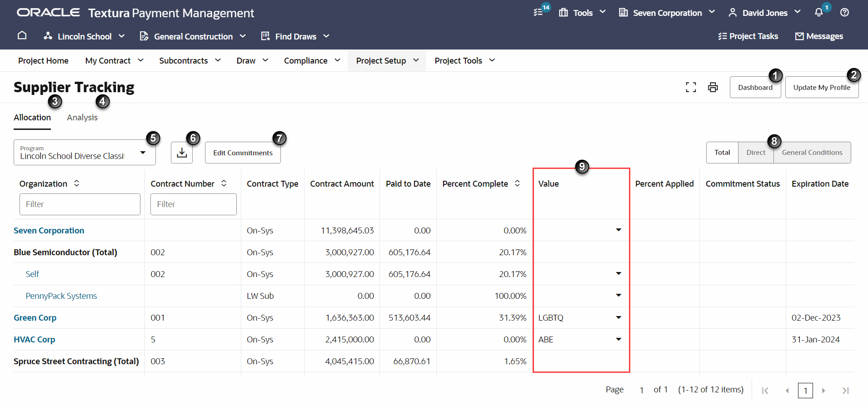This screenshot has width=868, height=406.
Task: Click the Blue Semiconductor (Total) row label
Action: [x=65, y=252]
